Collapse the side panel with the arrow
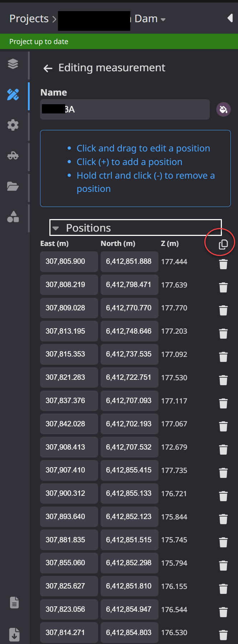This screenshot has width=238, height=644. tap(230, 18)
